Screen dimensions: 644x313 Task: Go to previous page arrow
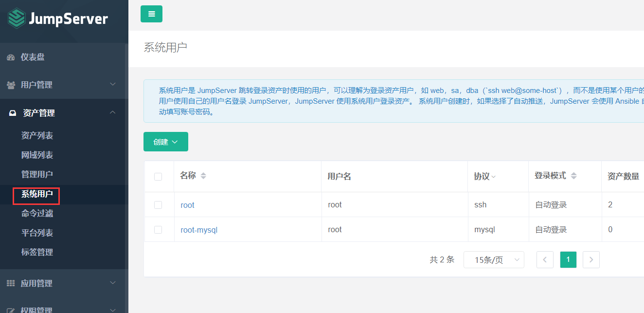545,259
